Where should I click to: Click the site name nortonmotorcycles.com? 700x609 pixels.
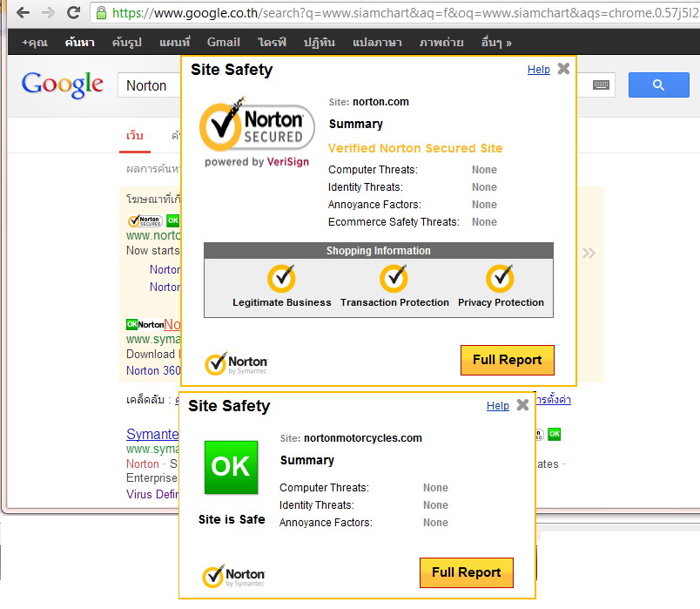pos(362,438)
